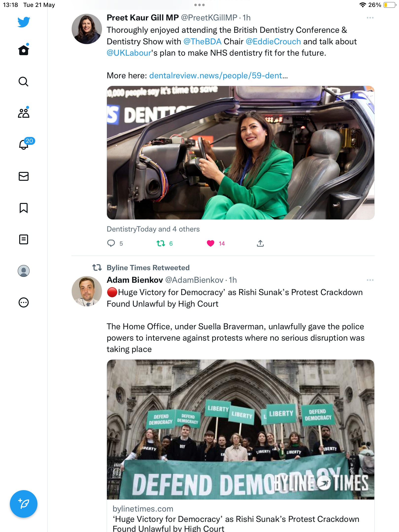The image size is (399, 532).
Task: Tap like count 14 on Preet's tweet
Action: 222,244
